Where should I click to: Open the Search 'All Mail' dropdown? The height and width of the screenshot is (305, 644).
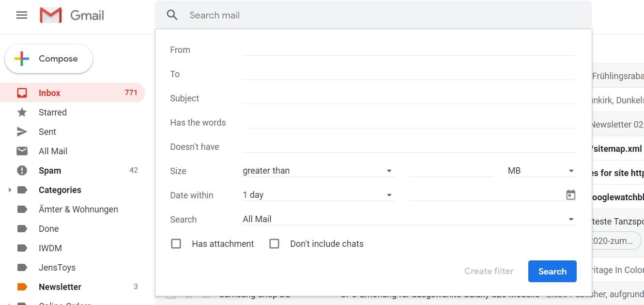click(x=409, y=219)
